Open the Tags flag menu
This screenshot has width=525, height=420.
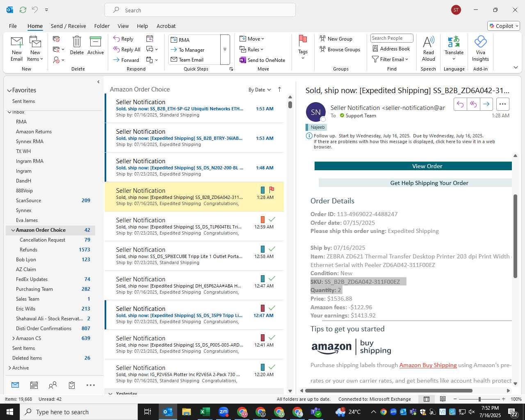click(x=303, y=47)
